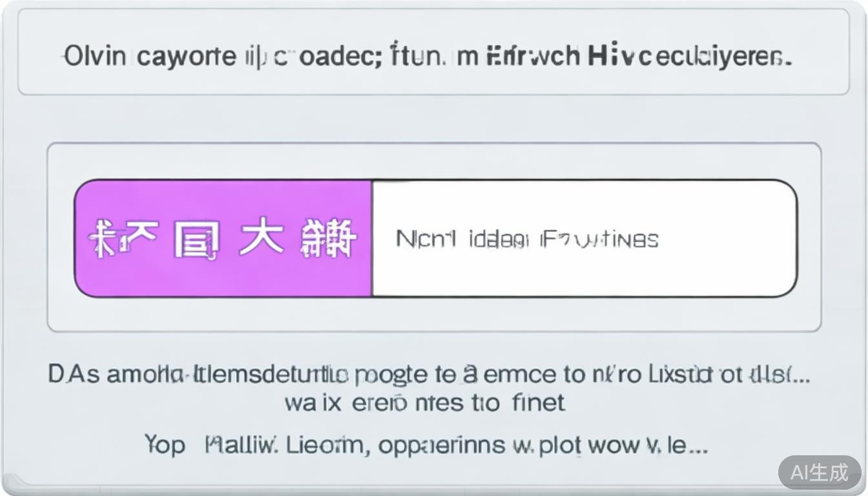The image size is (868, 496).
Task: Click the 'Enrwch' word in the header banner
Action: pyautogui.click(x=532, y=57)
